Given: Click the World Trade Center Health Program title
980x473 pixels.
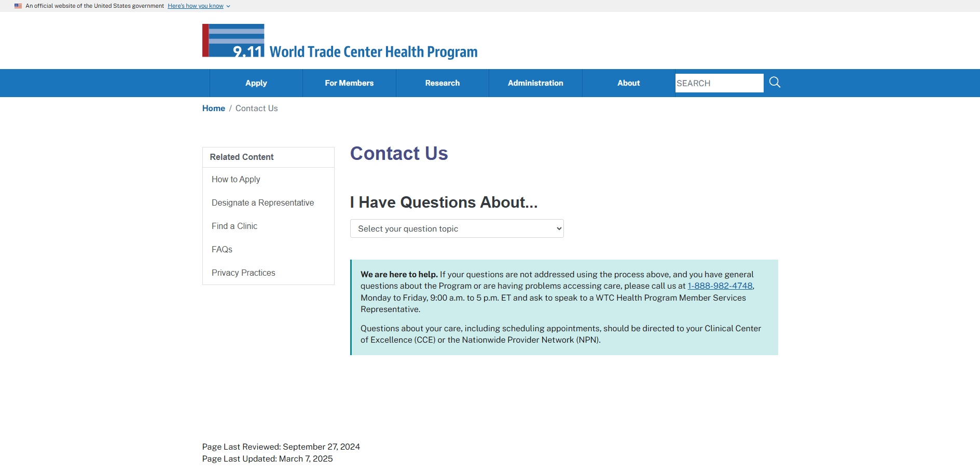Looking at the screenshot, I should click(373, 52).
